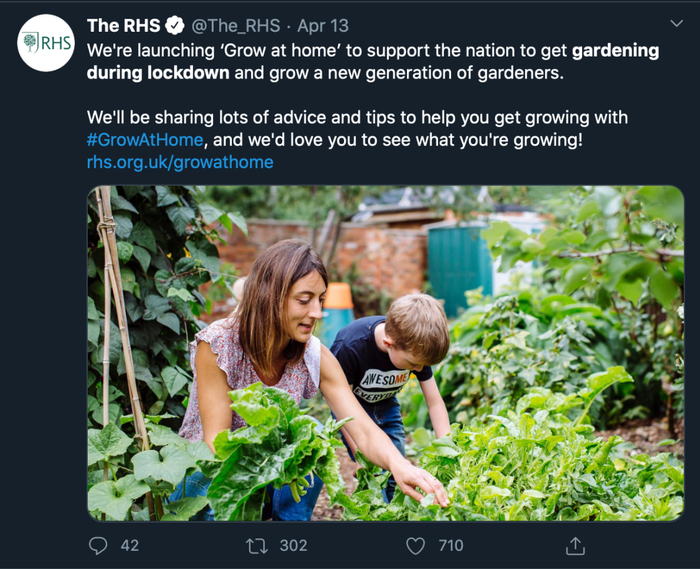Click the 42 replies count
The width and height of the screenshot is (700, 569).
coord(130,545)
